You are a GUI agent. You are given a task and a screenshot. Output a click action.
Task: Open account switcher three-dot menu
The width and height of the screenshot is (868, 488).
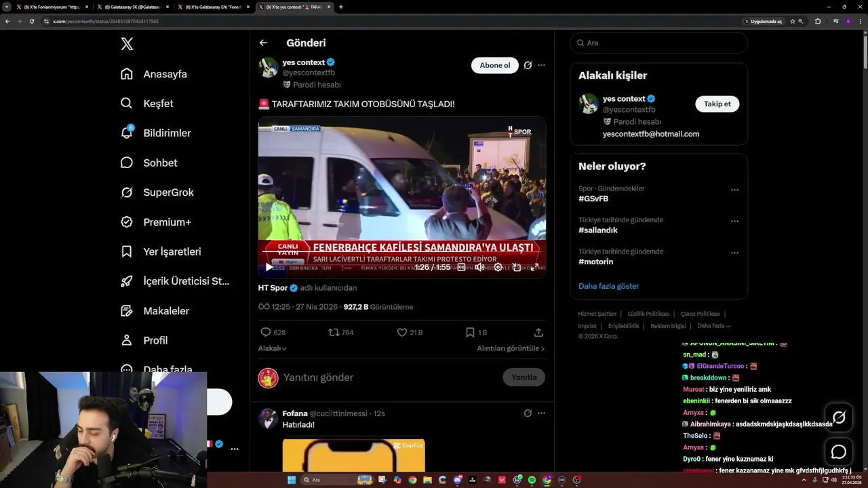point(234,449)
